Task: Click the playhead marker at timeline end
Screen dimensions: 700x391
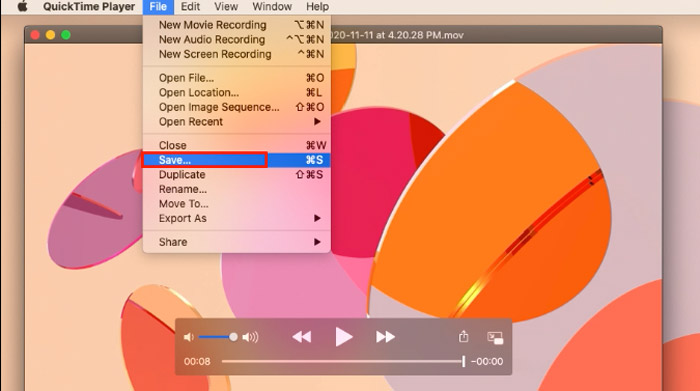Action: tap(464, 362)
